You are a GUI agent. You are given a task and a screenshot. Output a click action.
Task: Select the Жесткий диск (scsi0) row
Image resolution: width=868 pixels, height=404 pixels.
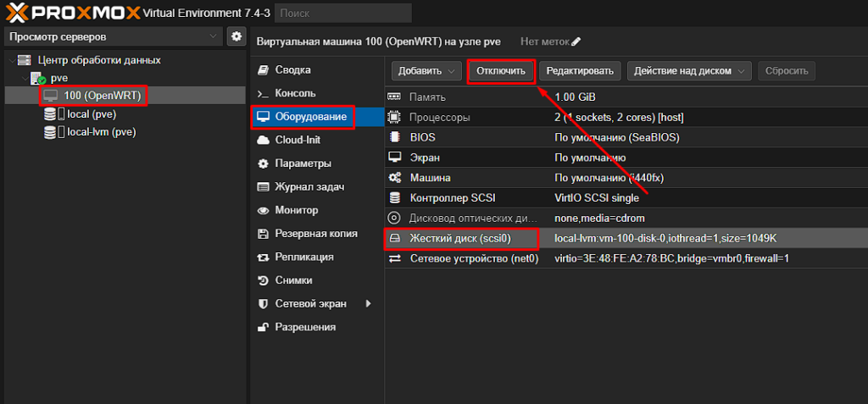coord(626,239)
